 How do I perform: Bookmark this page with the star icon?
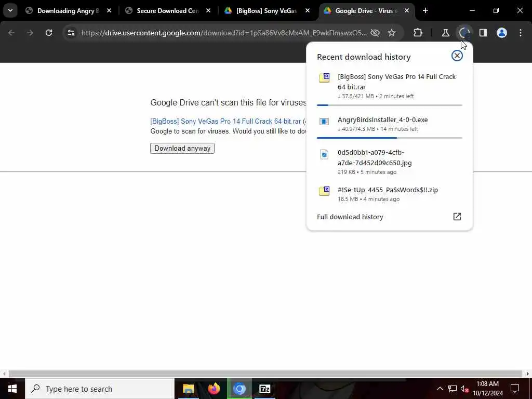[392, 33]
